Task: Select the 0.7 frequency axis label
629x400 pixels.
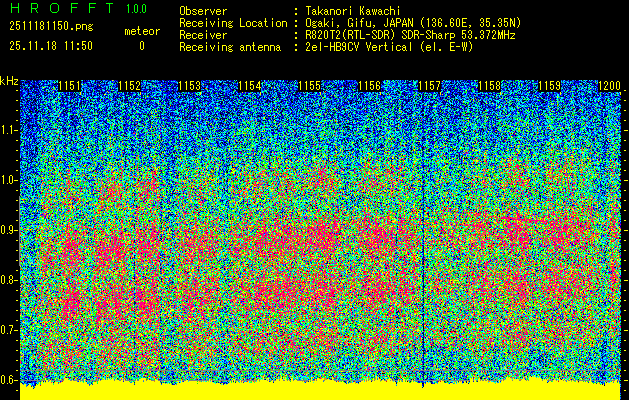Action: pyautogui.click(x=9, y=330)
